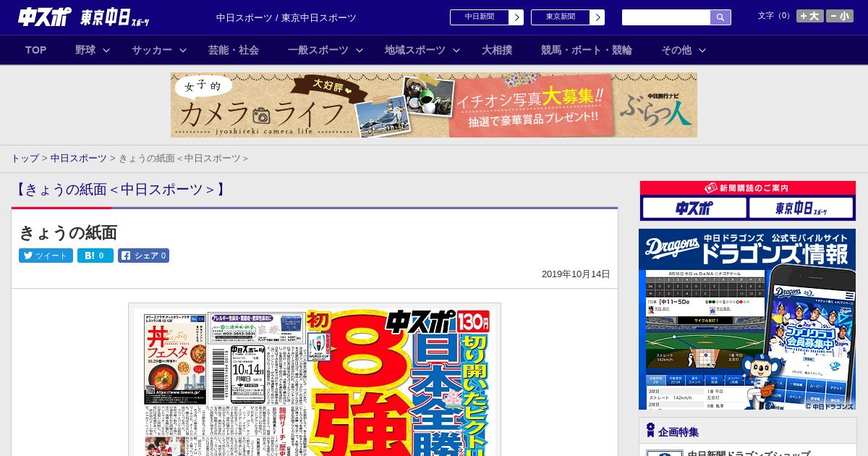868x456 pixels.
Task: Click the 【きょうの紙面＜中日スポーツ＞】 section heading
Action: [121, 190]
